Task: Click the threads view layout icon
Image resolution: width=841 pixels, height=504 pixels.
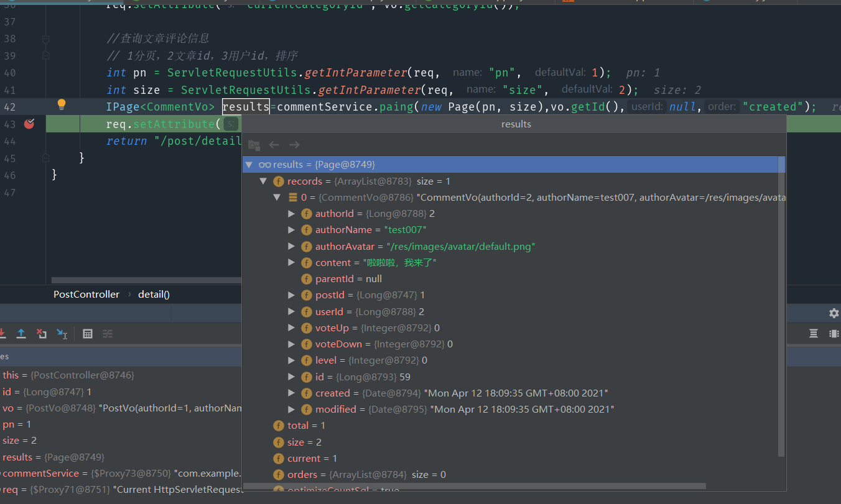Action: click(x=813, y=334)
